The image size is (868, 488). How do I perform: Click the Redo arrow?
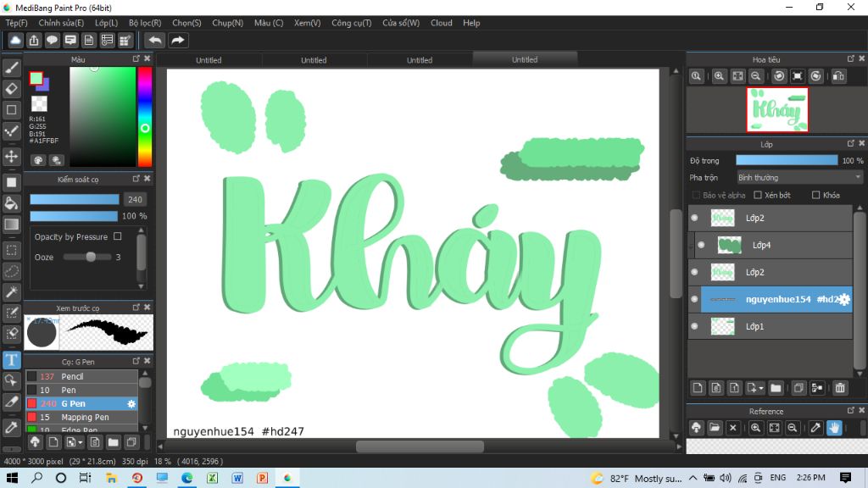178,41
